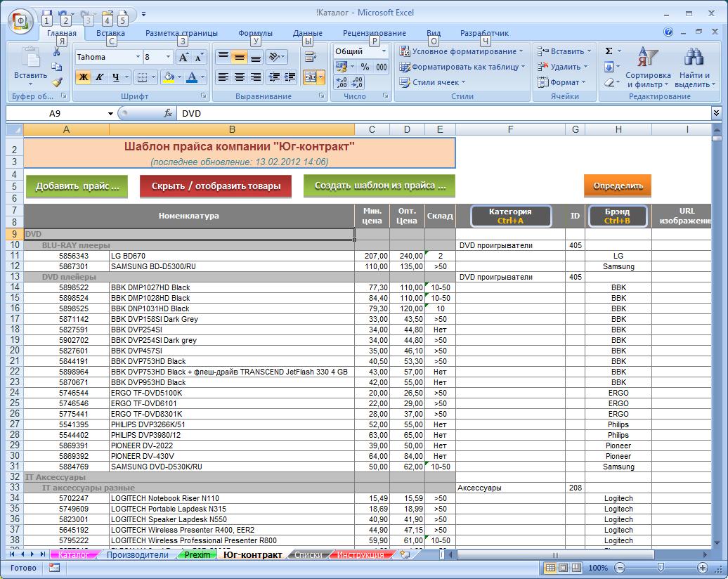Align cell content to bottom
The image size is (728, 579).
tap(255, 57)
